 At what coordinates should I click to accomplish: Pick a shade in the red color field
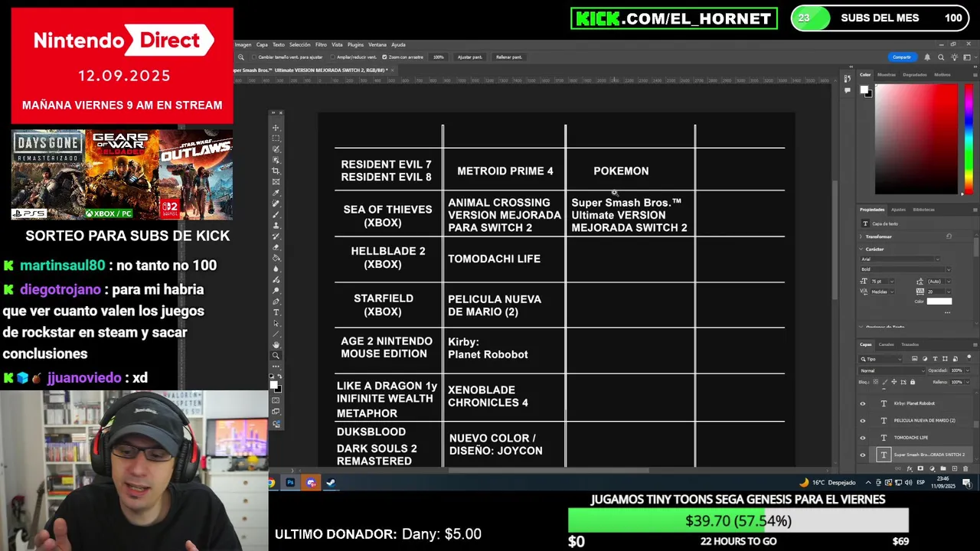pyautogui.click(x=916, y=139)
